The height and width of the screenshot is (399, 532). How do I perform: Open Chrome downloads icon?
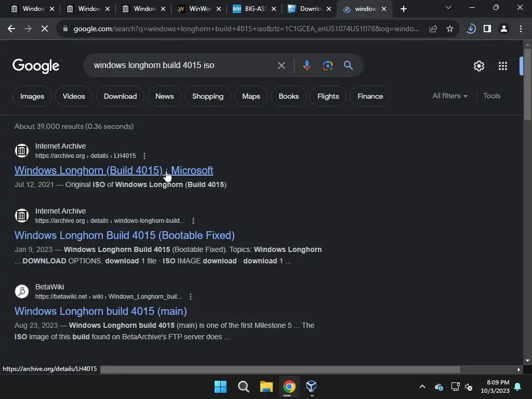pos(471,29)
